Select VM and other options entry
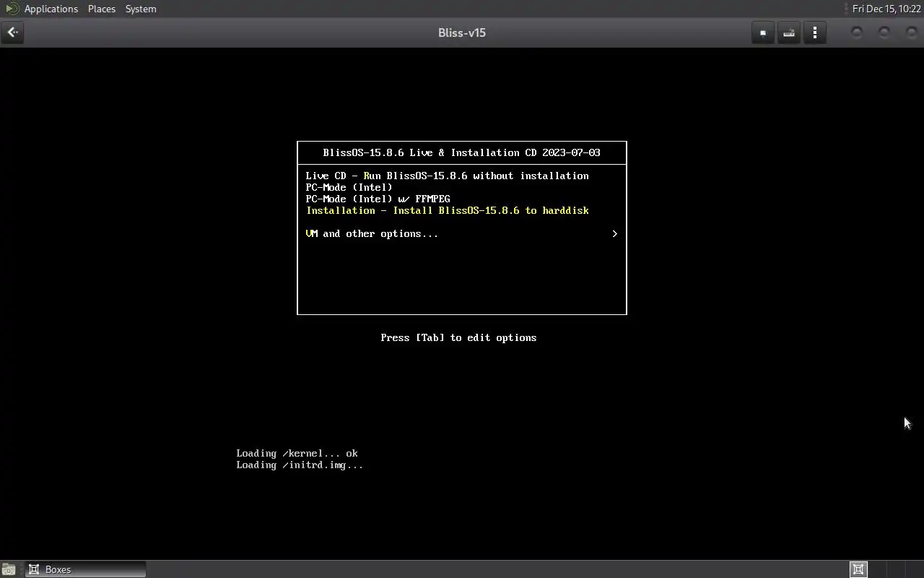This screenshot has width=924, height=578. coord(372,233)
